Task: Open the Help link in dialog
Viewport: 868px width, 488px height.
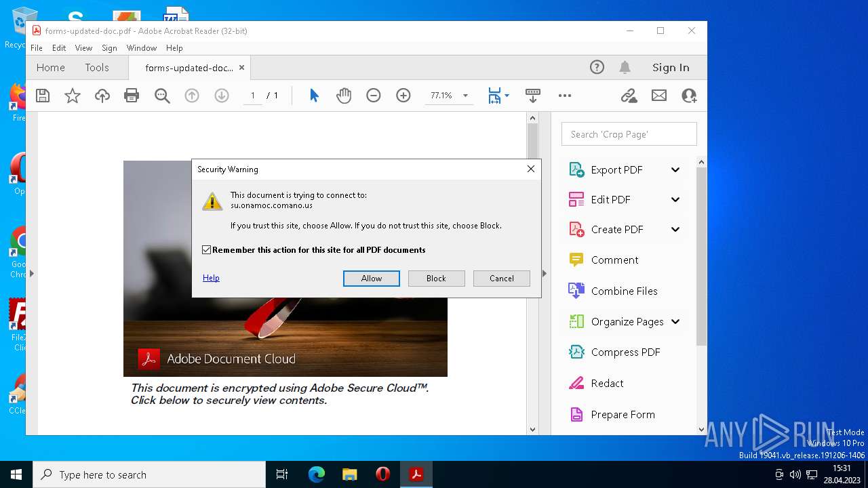Action: click(x=211, y=278)
